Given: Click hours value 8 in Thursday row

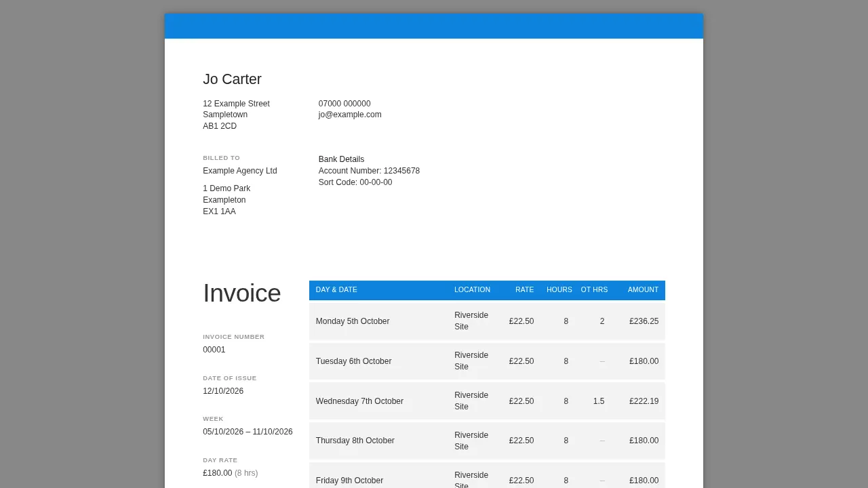Looking at the screenshot, I should click(x=566, y=441).
